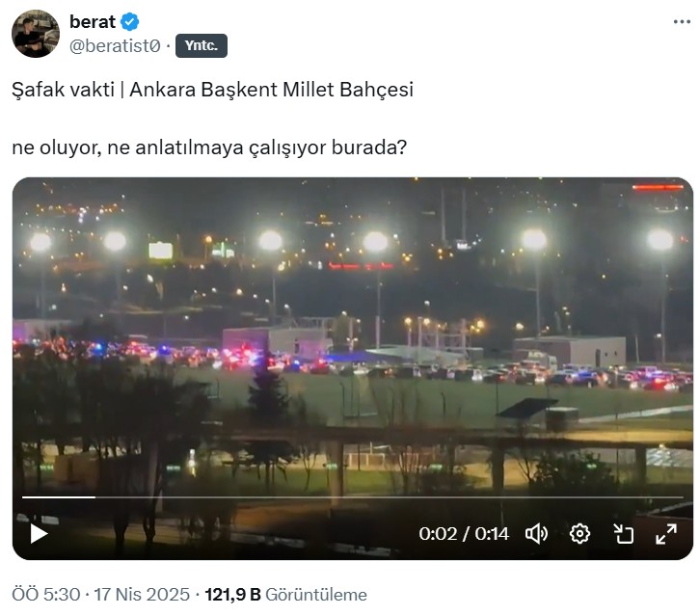
Task: Play the video with the play button
Action: point(39,534)
